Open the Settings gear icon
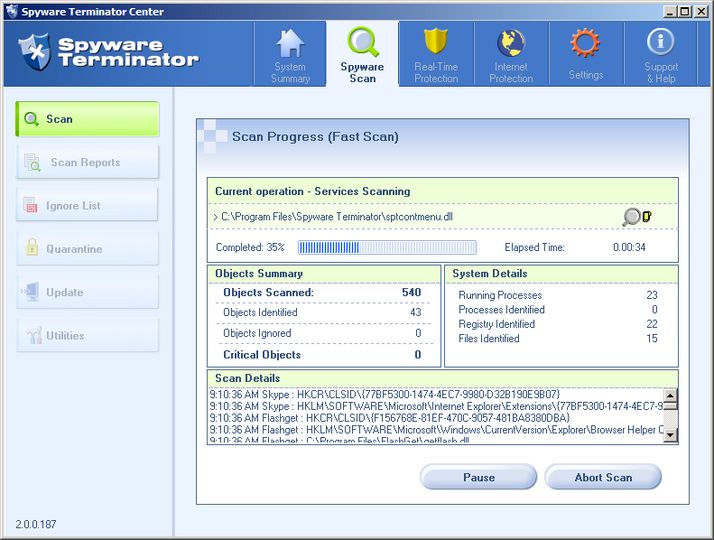Image resolution: width=714 pixels, height=540 pixels. tap(585, 43)
